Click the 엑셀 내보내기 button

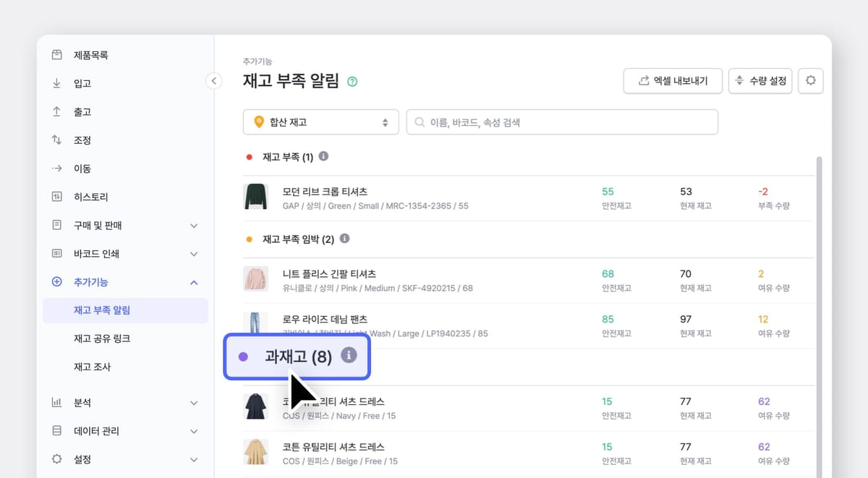[672, 81]
